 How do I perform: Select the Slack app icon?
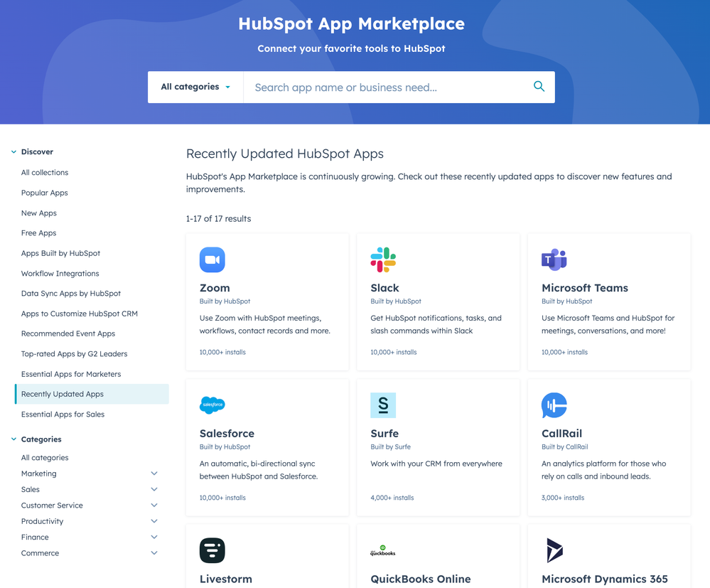(383, 260)
